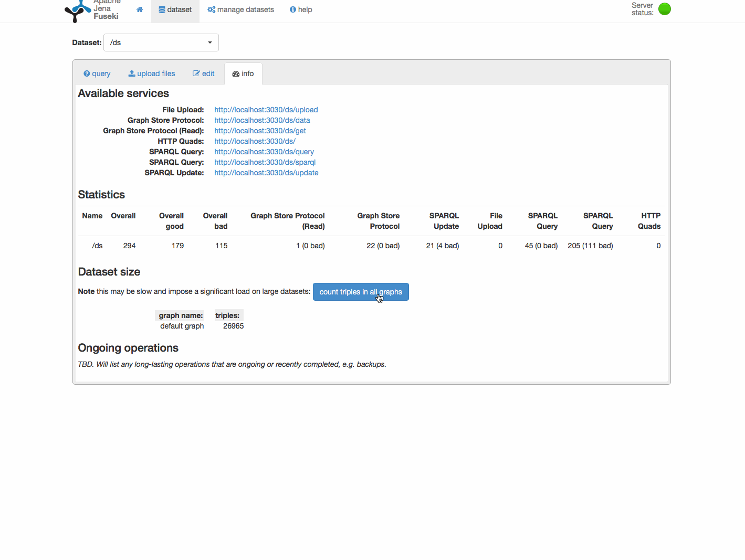Open the dataset navigation tab

(175, 9)
